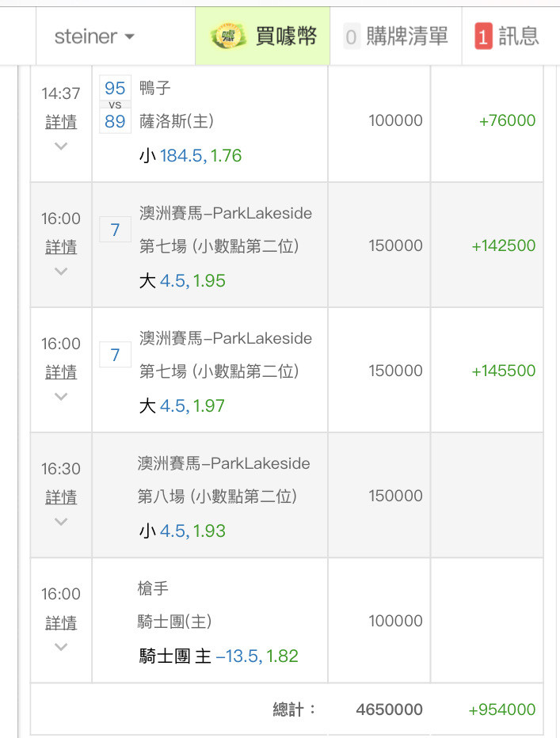
Task: Open 詳情 for the 16:30 第八場 race
Action: point(61,497)
